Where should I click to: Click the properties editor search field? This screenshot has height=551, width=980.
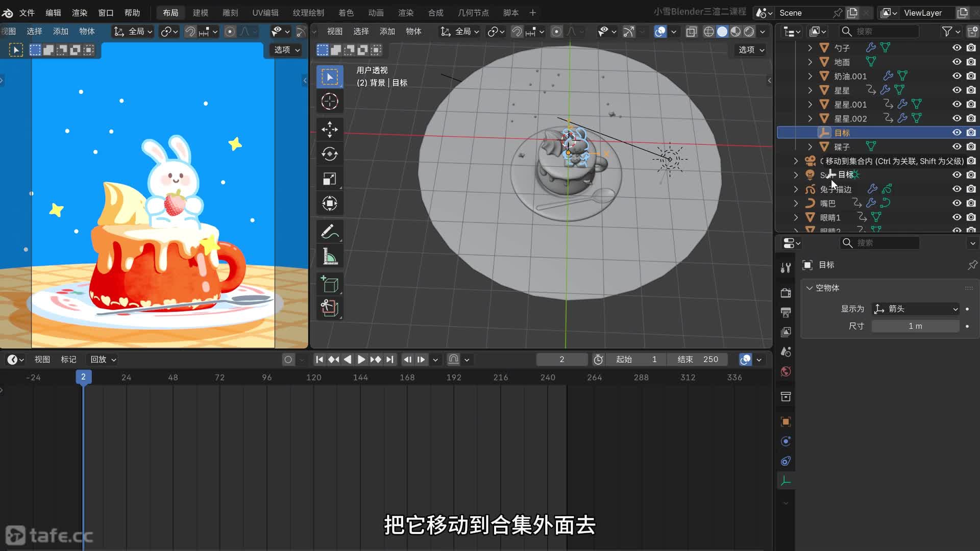coord(880,243)
